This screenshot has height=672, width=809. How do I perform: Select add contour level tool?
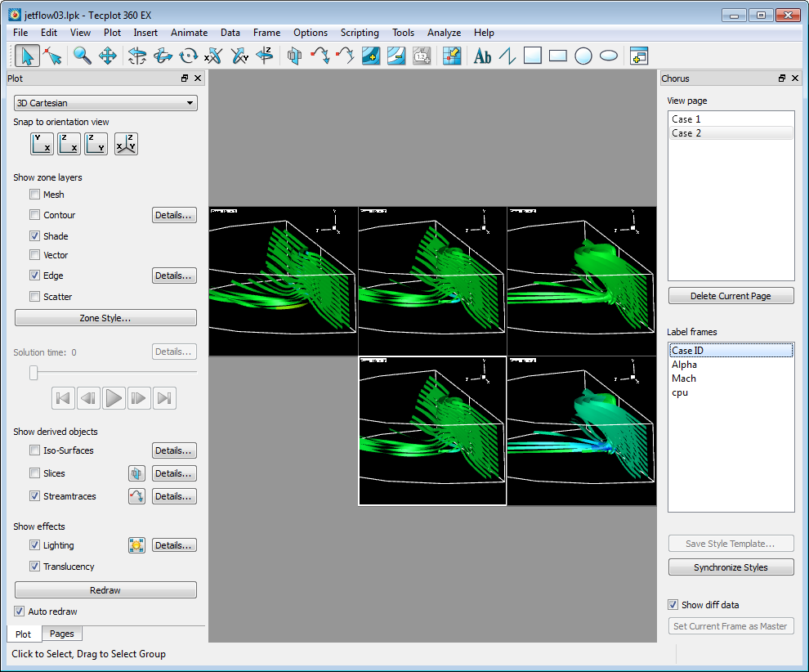371,56
